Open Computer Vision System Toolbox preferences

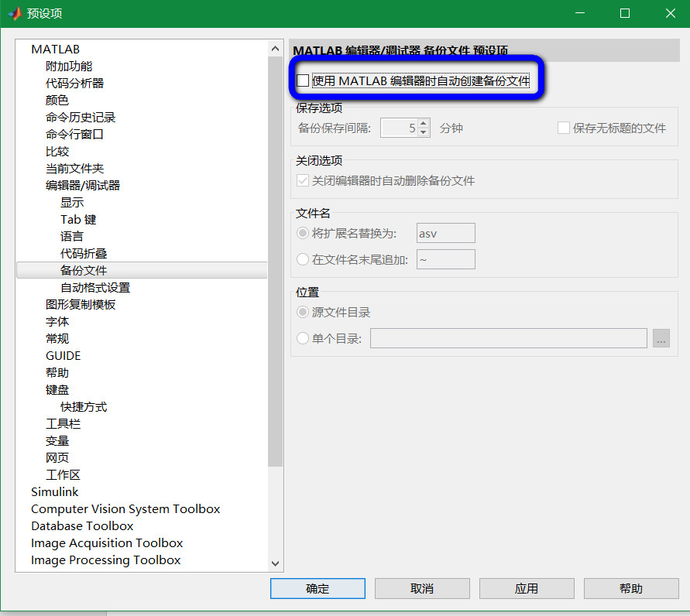coord(125,508)
